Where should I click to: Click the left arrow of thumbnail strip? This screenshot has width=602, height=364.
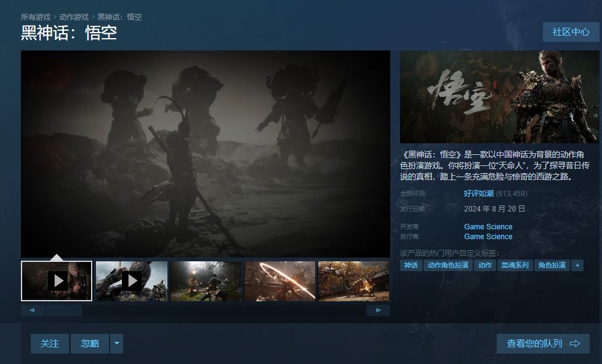point(32,311)
